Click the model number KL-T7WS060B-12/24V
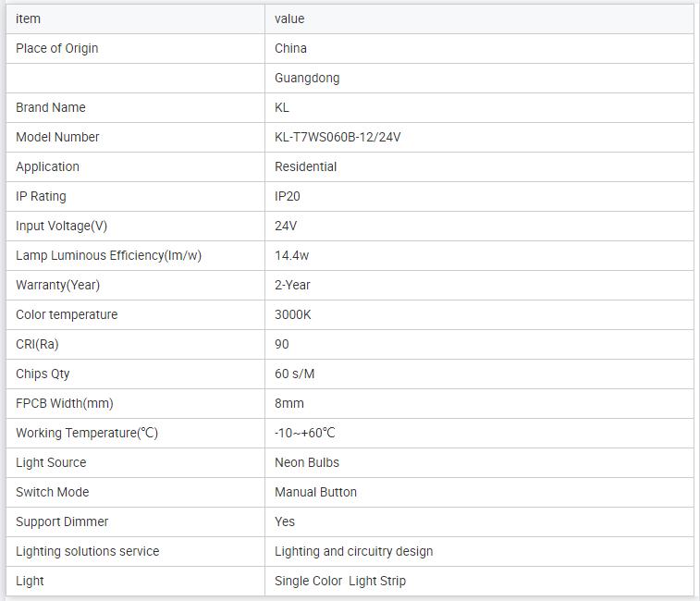The image size is (700, 601). coord(338,137)
